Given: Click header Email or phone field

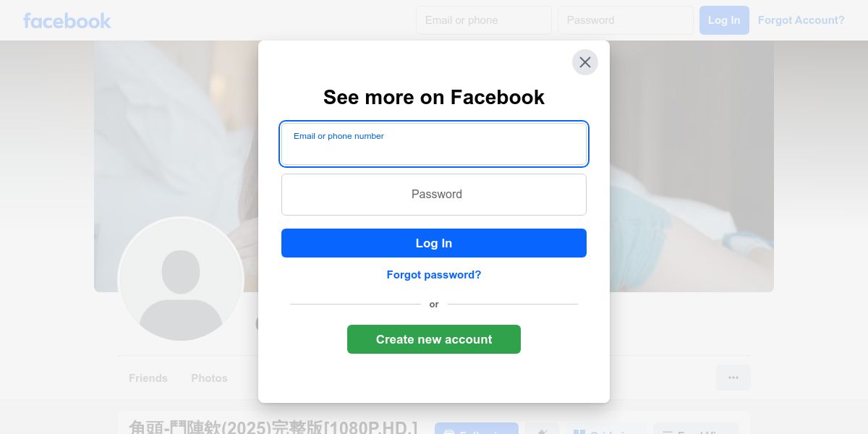Looking at the screenshot, I should (x=484, y=20).
